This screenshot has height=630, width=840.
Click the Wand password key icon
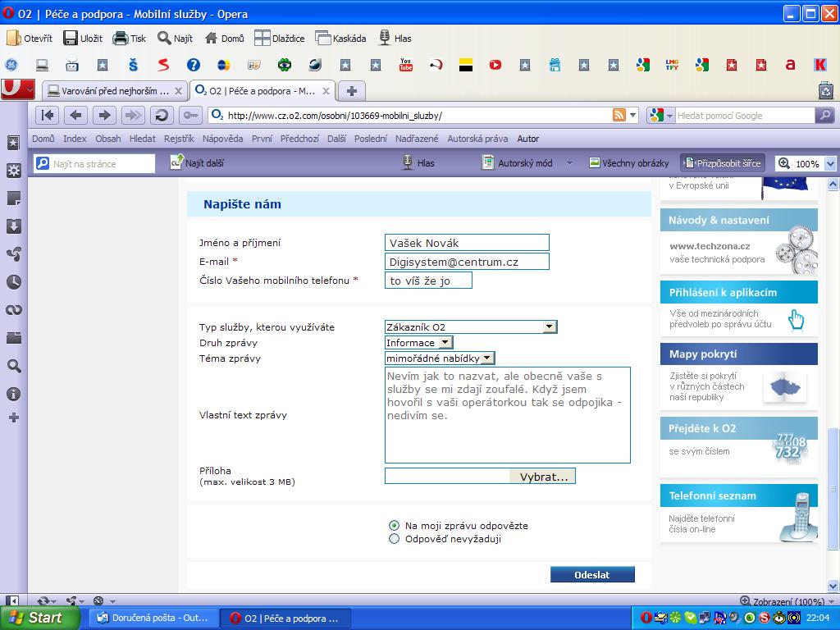189,116
